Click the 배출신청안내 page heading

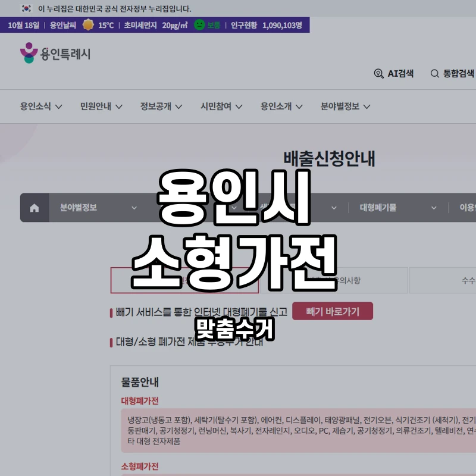coord(330,158)
